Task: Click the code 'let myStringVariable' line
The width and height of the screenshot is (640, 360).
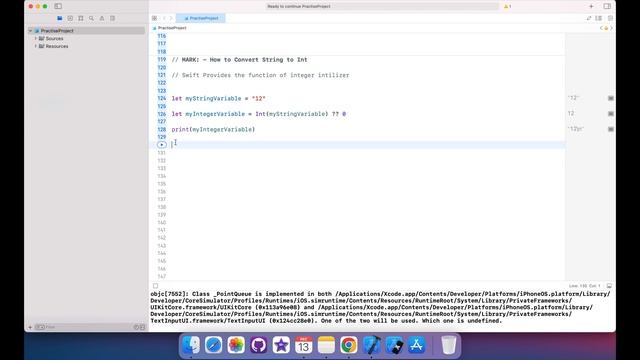Action: click(x=218, y=98)
